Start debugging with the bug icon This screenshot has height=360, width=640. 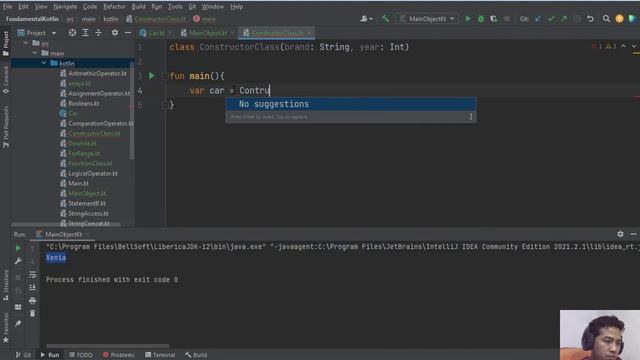(481, 19)
